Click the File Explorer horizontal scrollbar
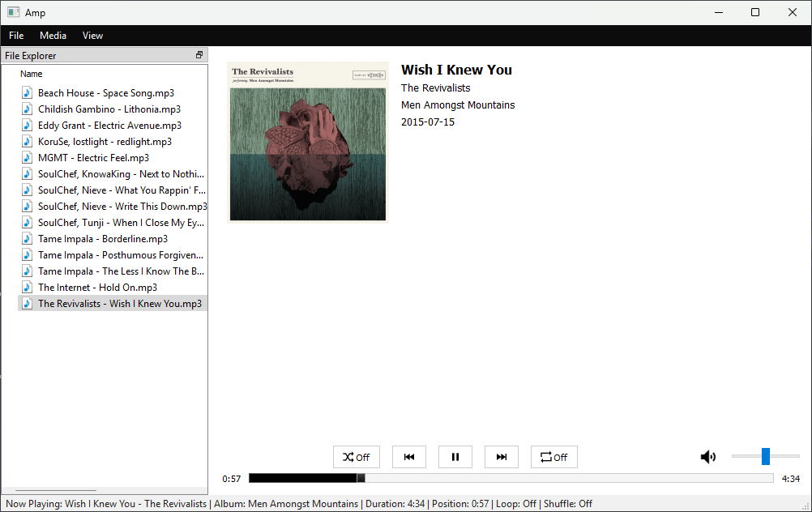 [x=56, y=490]
